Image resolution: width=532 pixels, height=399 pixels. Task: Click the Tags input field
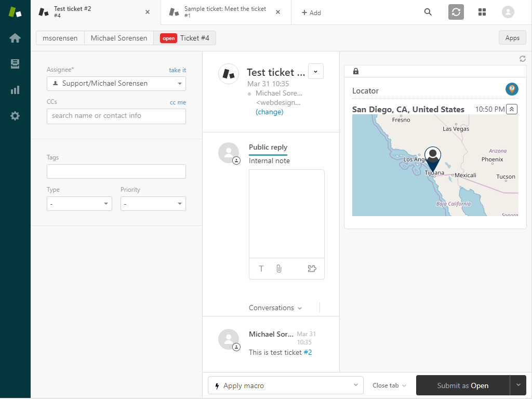pyautogui.click(x=116, y=171)
